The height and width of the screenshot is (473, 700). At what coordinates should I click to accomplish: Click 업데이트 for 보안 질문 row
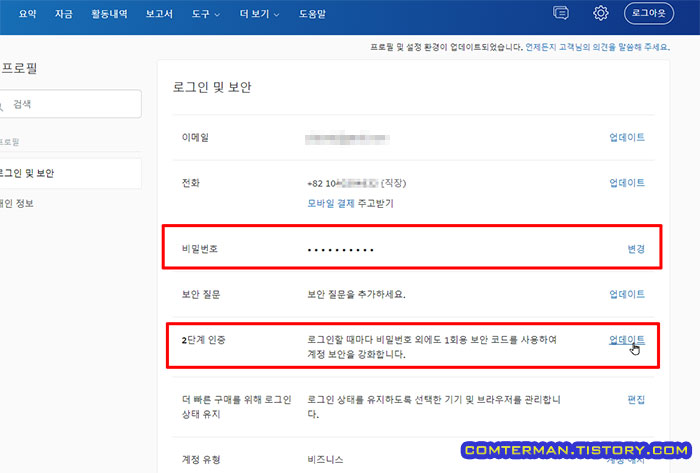(x=627, y=294)
